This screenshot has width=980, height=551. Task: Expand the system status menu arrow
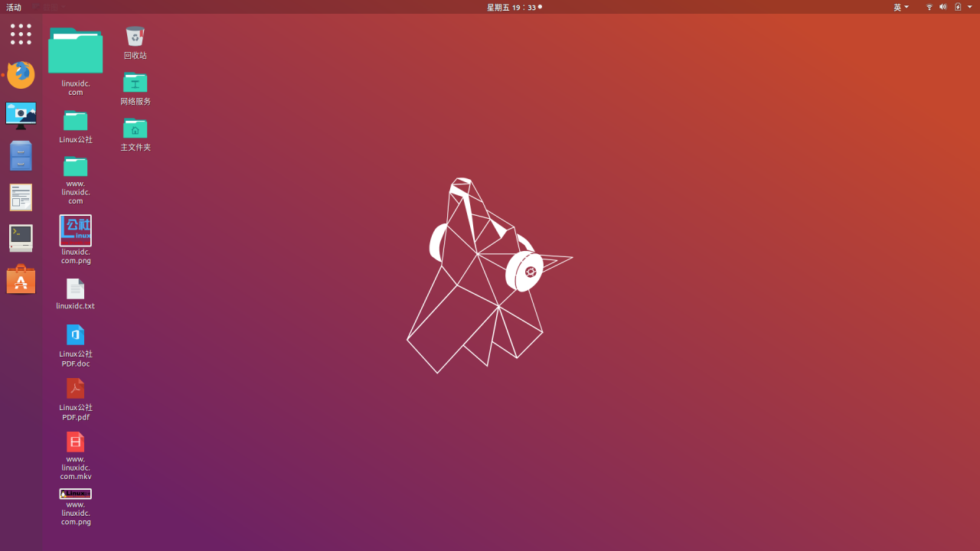pos(969,7)
